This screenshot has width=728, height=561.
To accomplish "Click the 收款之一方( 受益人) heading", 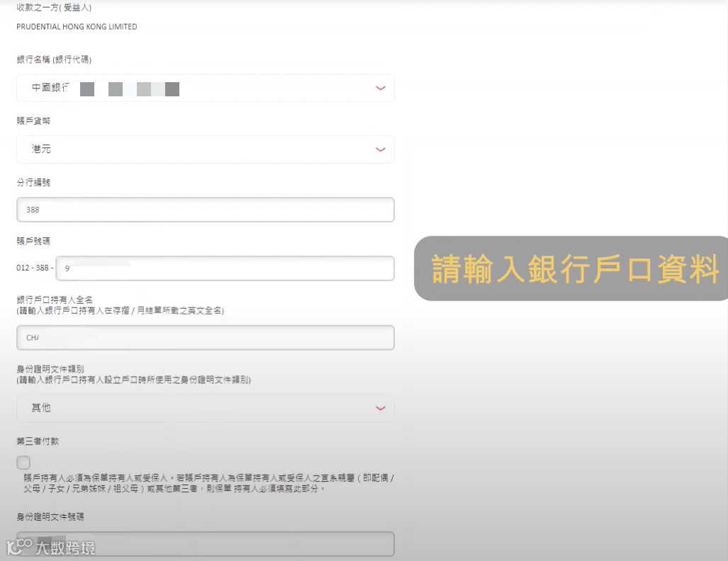I will (x=54, y=7).
